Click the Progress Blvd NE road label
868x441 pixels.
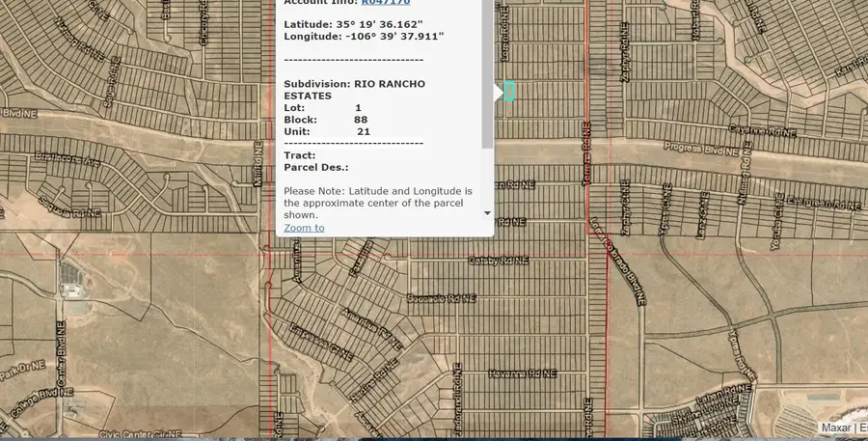point(701,149)
